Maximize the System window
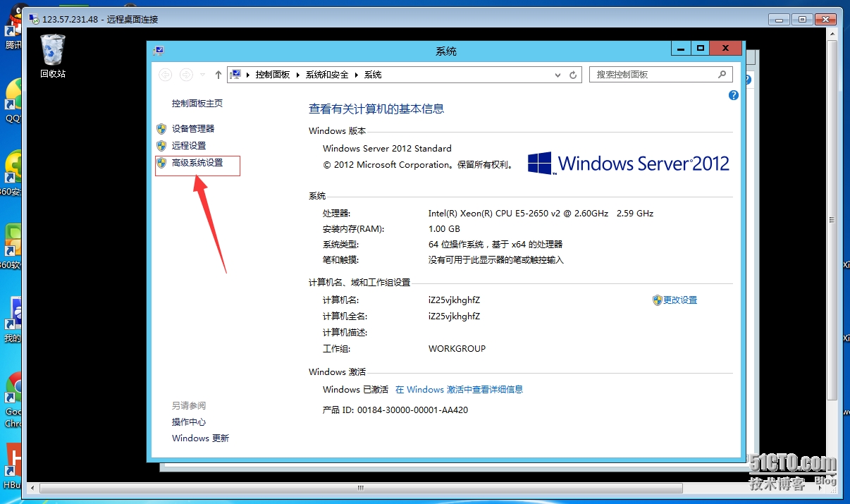Viewport: 850px width, 504px height. click(x=700, y=49)
